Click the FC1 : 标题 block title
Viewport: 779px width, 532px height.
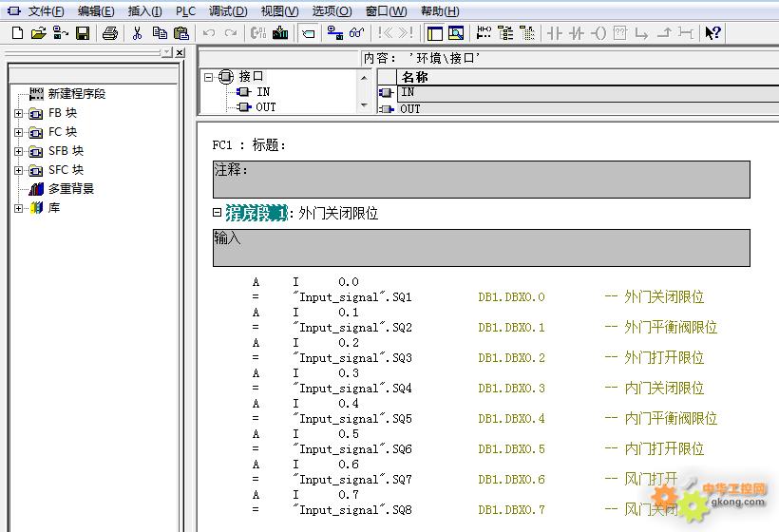249,145
